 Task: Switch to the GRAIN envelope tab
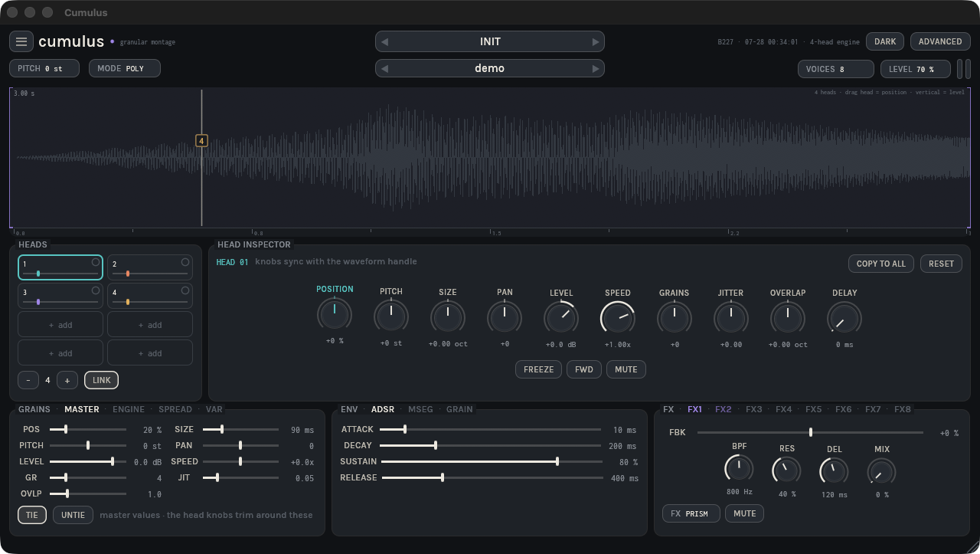(459, 409)
